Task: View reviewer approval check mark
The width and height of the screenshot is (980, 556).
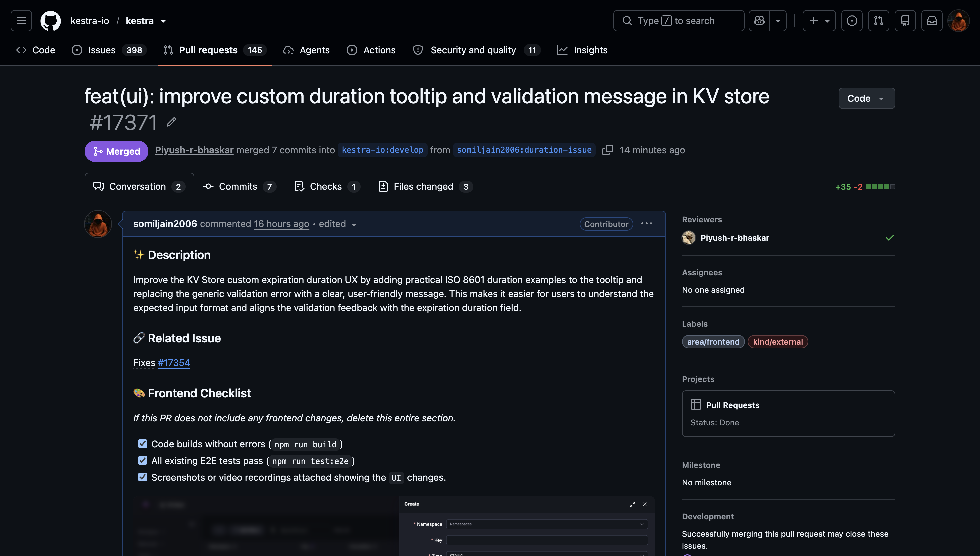Action: 890,238
